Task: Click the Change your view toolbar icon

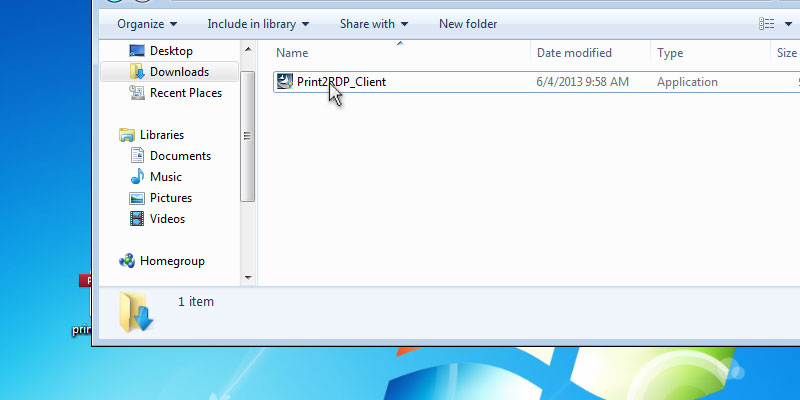Action: coord(767,23)
